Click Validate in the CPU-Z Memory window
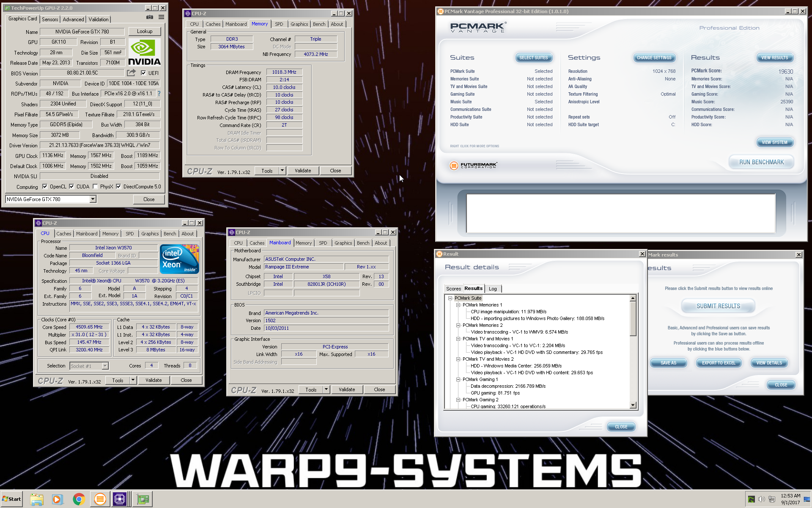The width and height of the screenshot is (812, 508). (303, 171)
